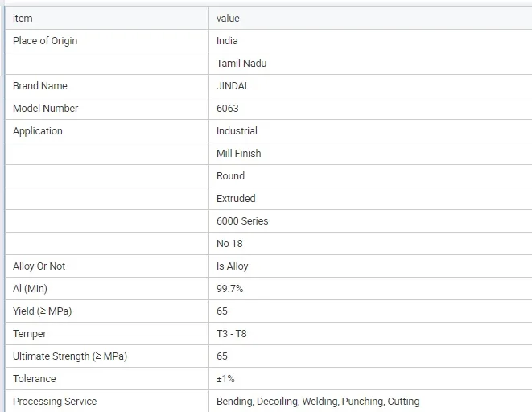Click the 'Extruded' value cell

236,198
